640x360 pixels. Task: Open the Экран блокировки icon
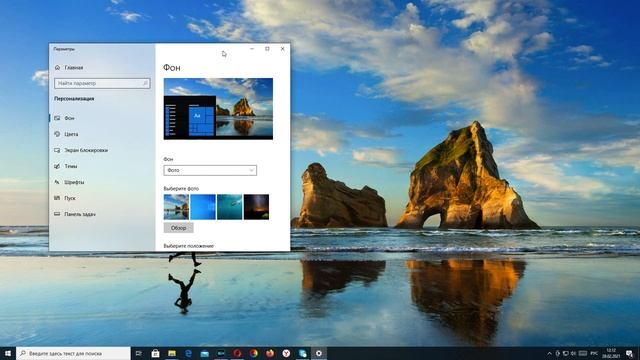click(x=57, y=150)
